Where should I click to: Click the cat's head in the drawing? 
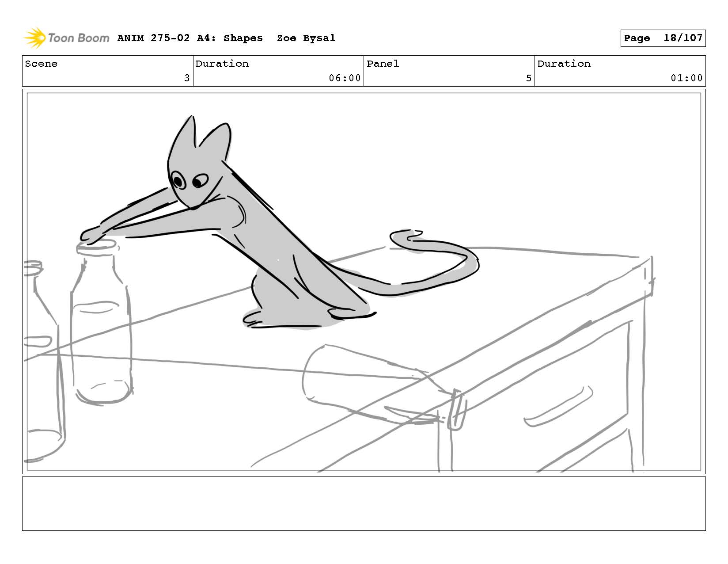pyautogui.click(x=194, y=168)
